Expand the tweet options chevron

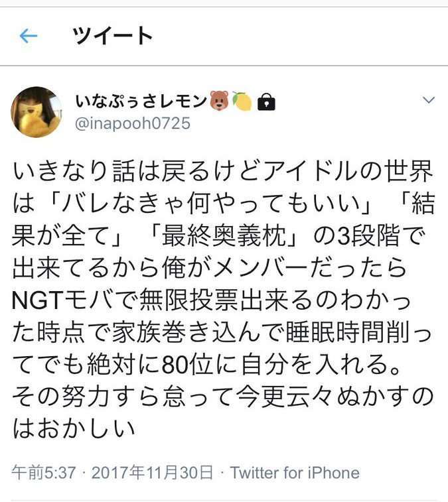tap(429, 100)
